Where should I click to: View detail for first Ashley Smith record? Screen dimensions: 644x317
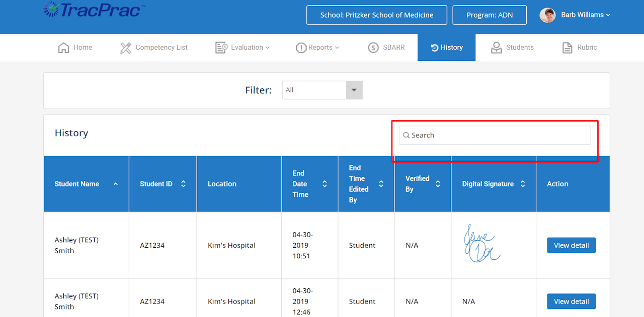tap(571, 245)
